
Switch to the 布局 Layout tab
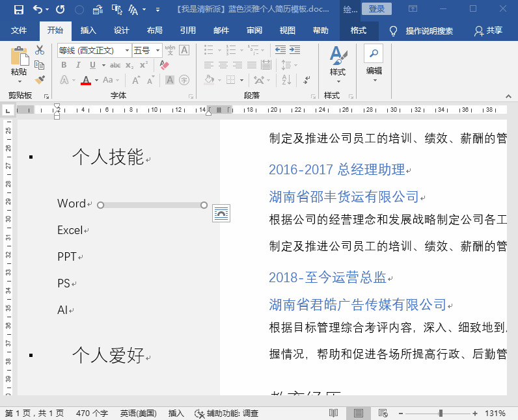point(155,31)
